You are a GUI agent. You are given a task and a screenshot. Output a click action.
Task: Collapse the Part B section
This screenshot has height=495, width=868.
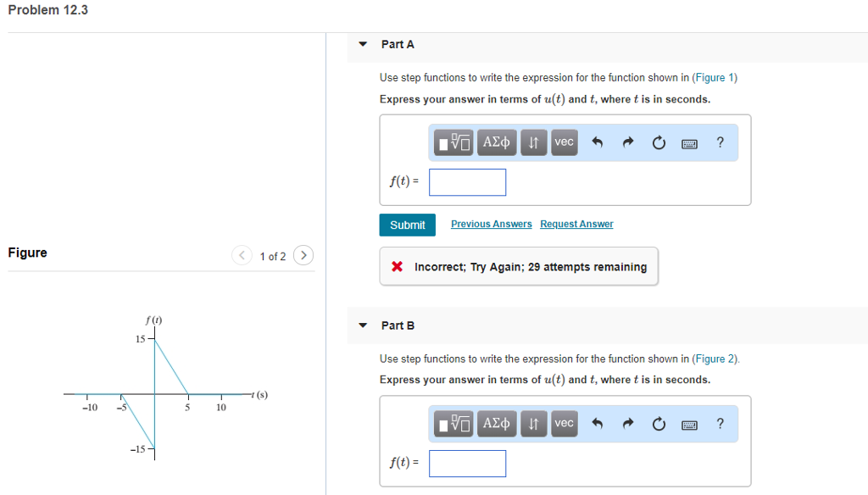[362, 325]
